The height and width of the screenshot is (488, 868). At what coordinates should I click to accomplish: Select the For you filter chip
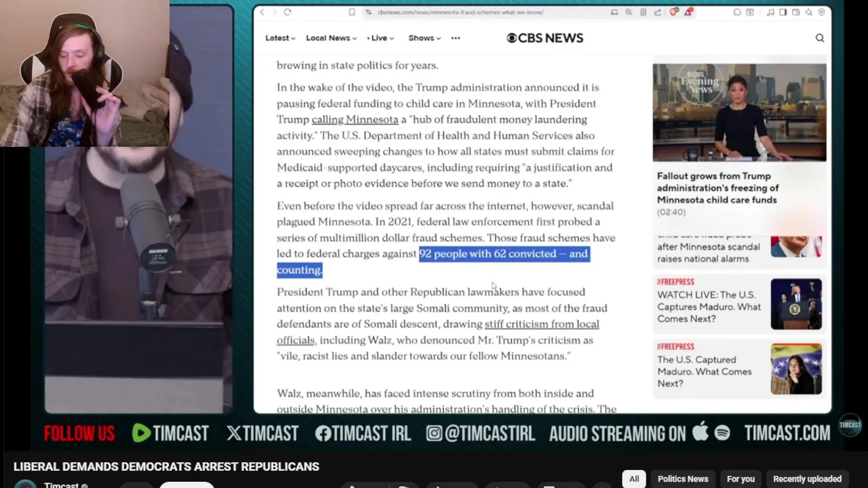pos(741,479)
